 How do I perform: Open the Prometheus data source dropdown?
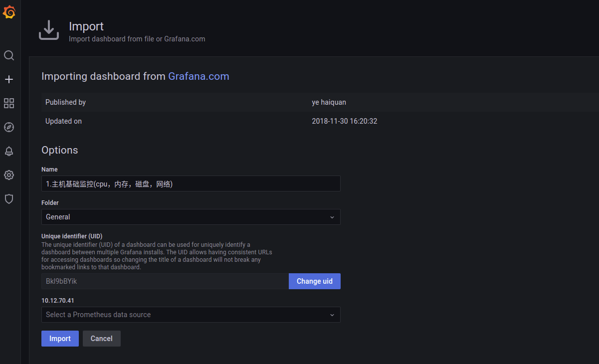tap(191, 315)
